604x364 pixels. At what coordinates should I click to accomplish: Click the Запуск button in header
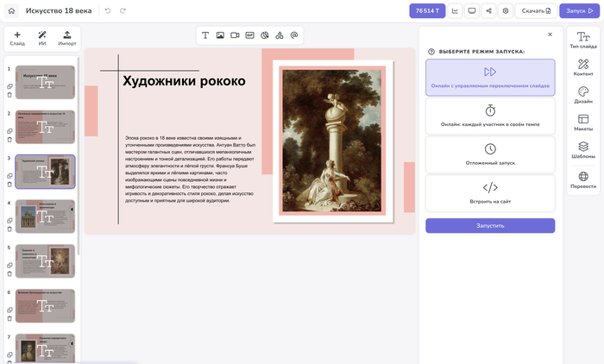click(579, 11)
